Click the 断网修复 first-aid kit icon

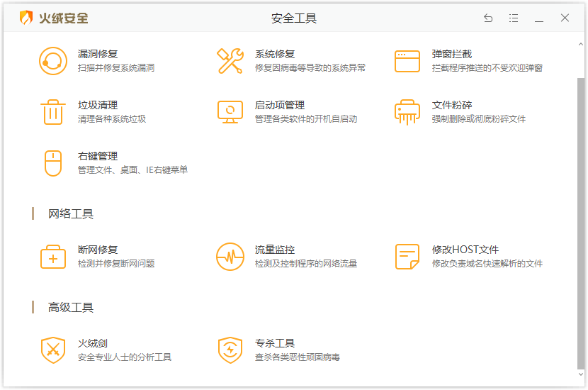(x=52, y=257)
